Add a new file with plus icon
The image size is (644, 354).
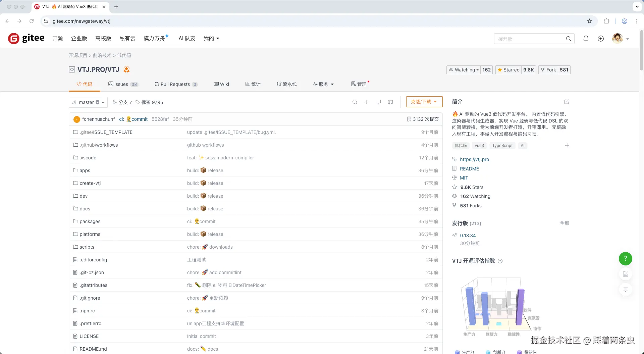tap(367, 102)
